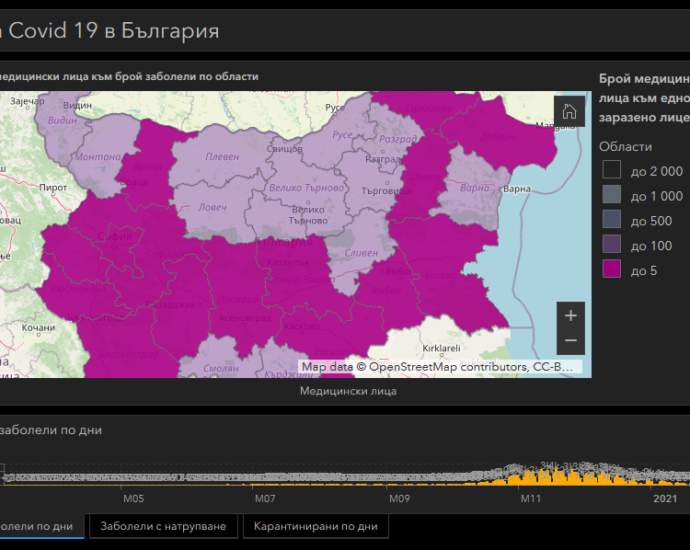Image resolution: width=690 pixels, height=550 pixels.
Task: Zoom in with the plus button
Action: click(571, 315)
